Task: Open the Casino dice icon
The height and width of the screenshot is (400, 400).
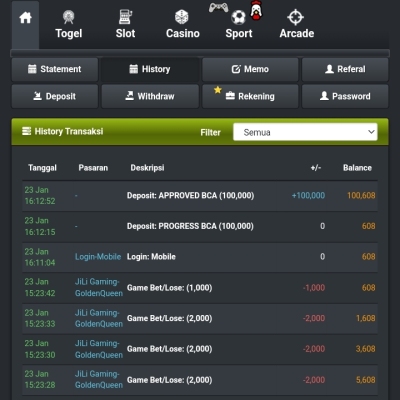Action: coord(182,17)
